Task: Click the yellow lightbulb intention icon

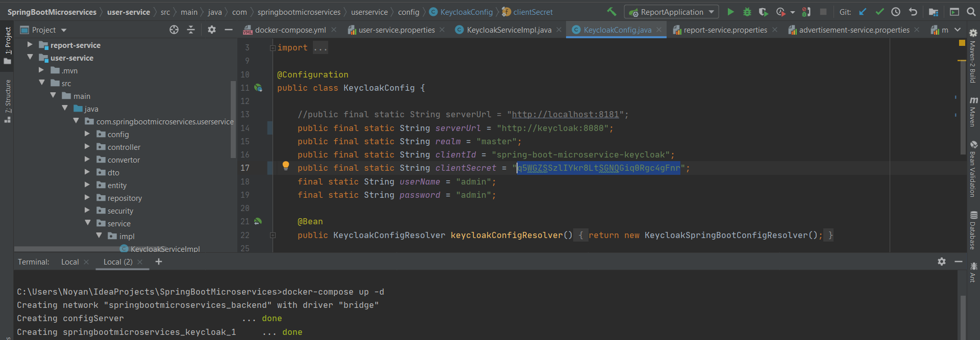Action: click(x=286, y=165)
